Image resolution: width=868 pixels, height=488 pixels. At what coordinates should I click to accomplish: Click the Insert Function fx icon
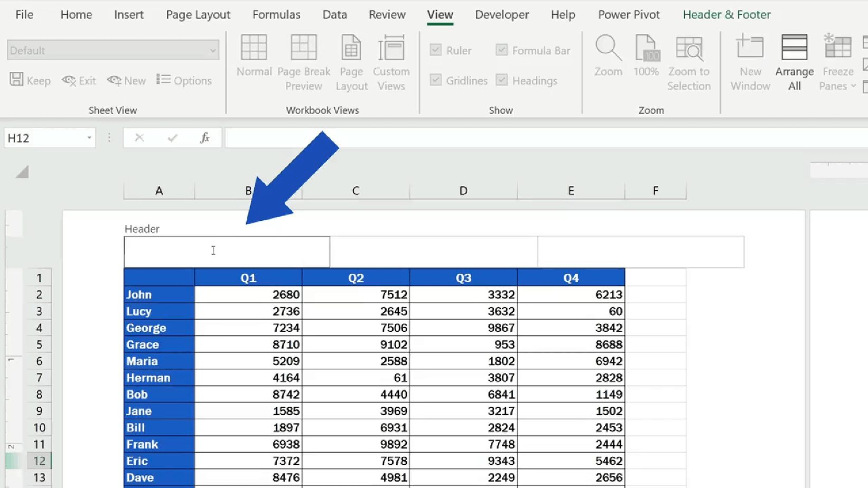click(205, 137)
